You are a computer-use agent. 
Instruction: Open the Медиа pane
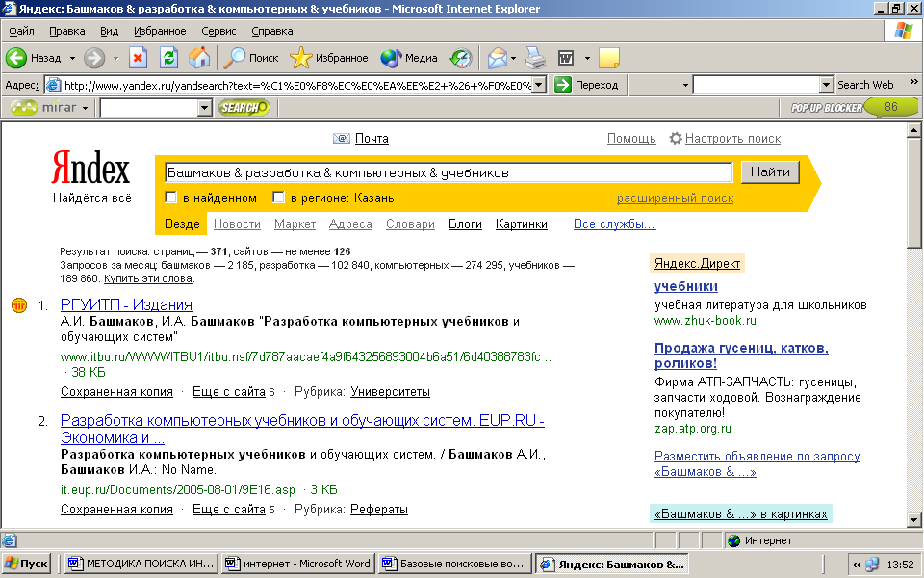click(x=409, y=58)
